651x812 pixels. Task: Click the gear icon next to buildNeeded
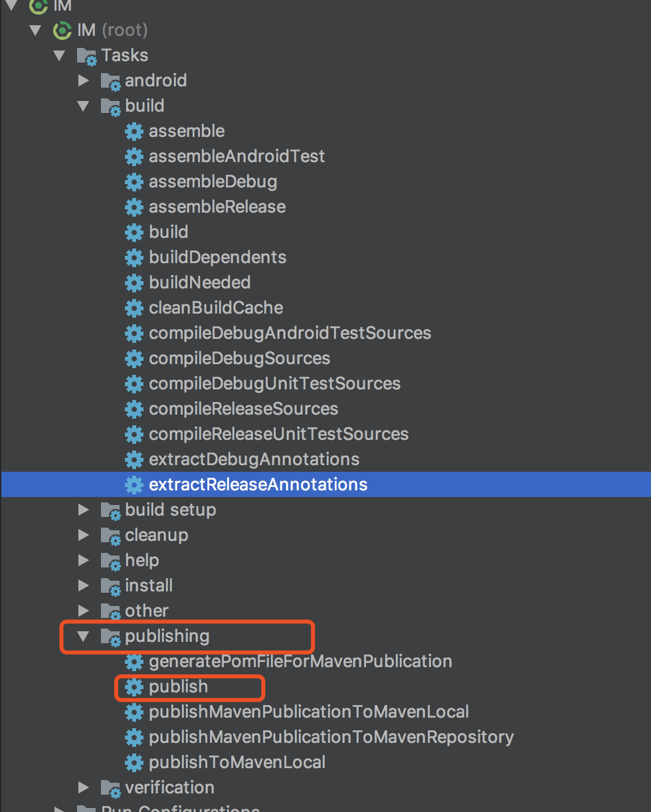(x=134, y=283)
